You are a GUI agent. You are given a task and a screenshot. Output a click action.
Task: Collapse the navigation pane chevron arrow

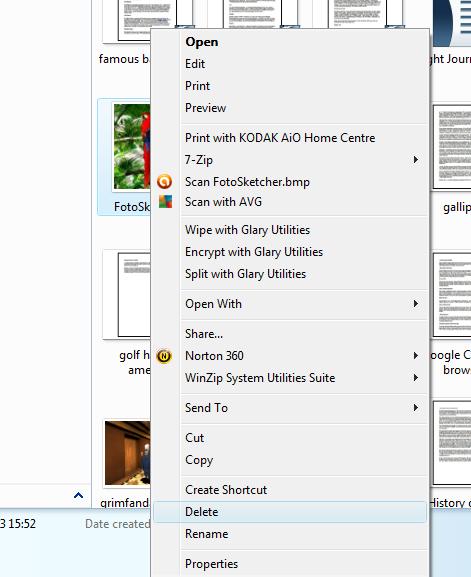tap(78, 495)
